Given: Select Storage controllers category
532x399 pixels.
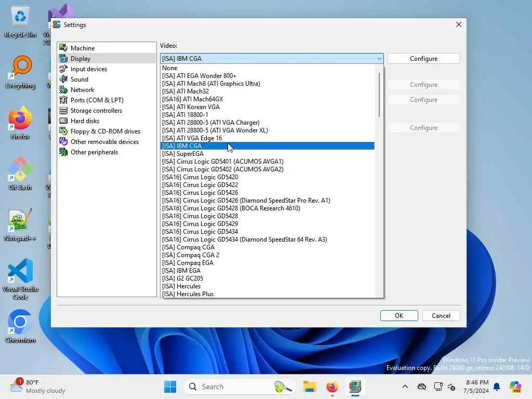Looking at the screenshot, I should [107, 110].
